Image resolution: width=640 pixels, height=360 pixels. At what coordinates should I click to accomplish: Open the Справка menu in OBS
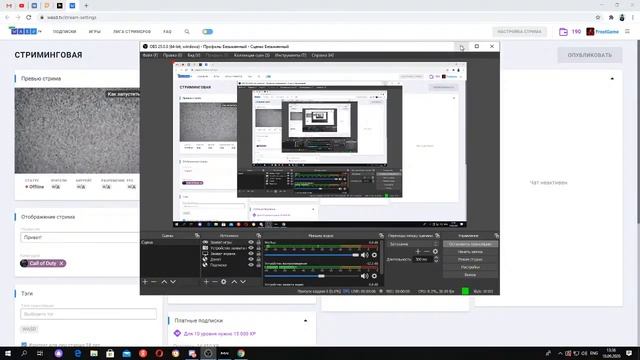[322, 55]
